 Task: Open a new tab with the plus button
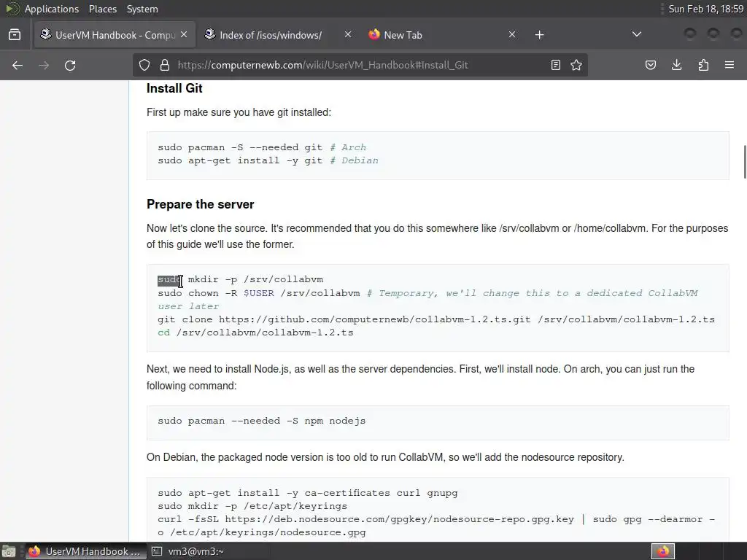point(539,35)
